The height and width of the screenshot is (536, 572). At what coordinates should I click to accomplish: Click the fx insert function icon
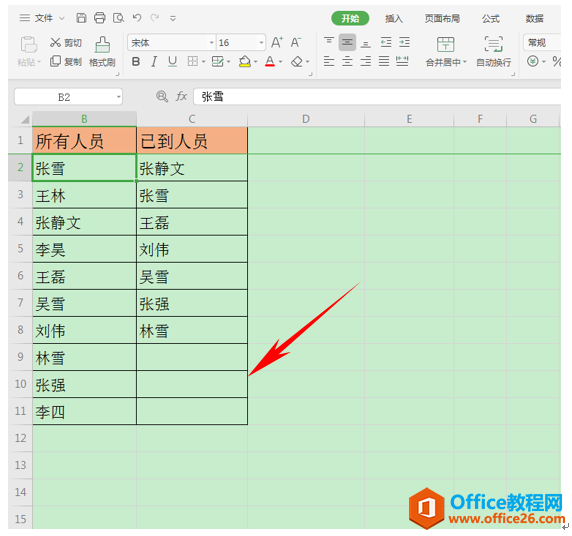[181, 96]
